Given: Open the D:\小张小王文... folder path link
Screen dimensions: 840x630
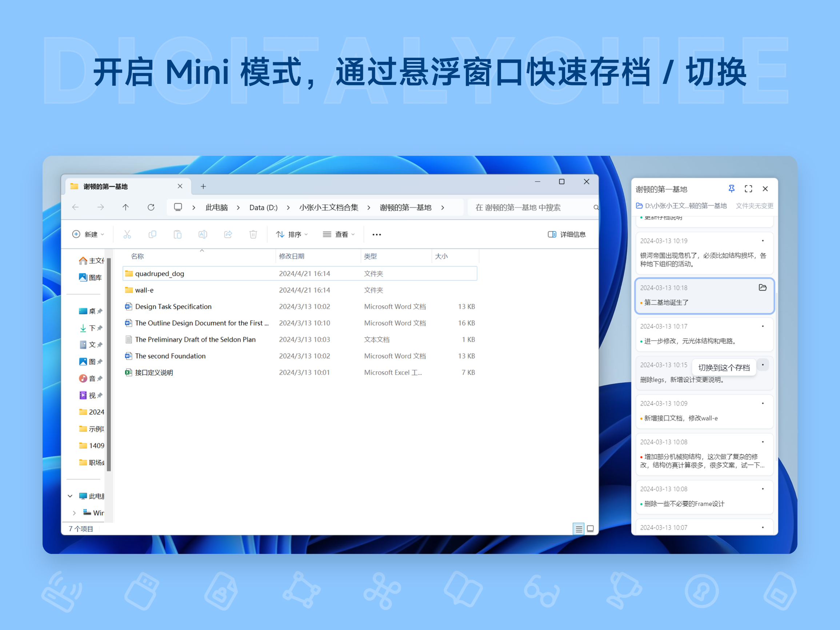Looking at the screenshot, I should coord(682,206).
